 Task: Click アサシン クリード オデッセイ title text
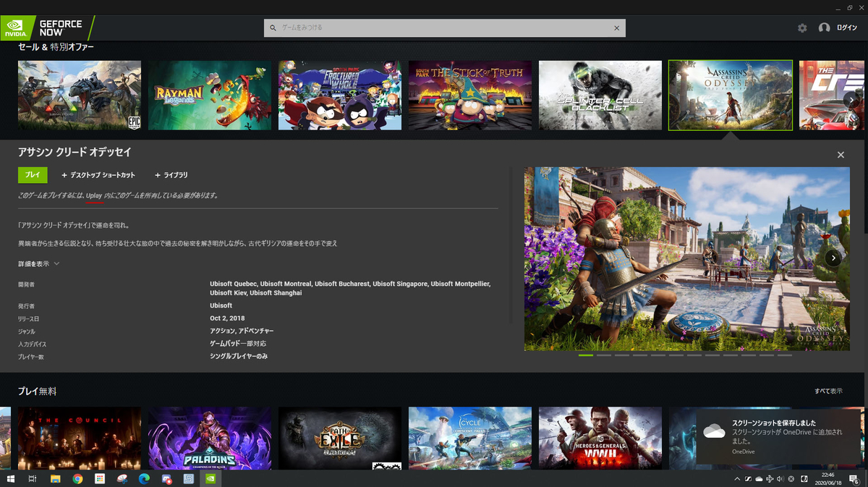pyautogui.click(x=75, y=153)
